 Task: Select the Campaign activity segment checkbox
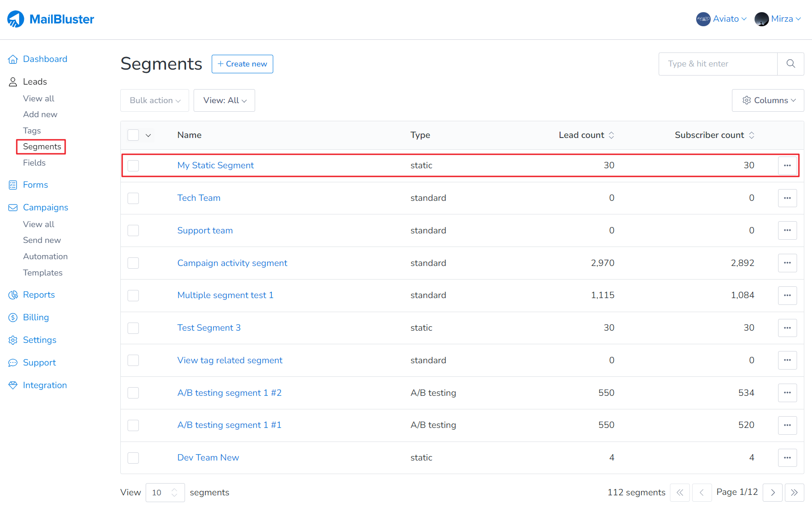133,263
